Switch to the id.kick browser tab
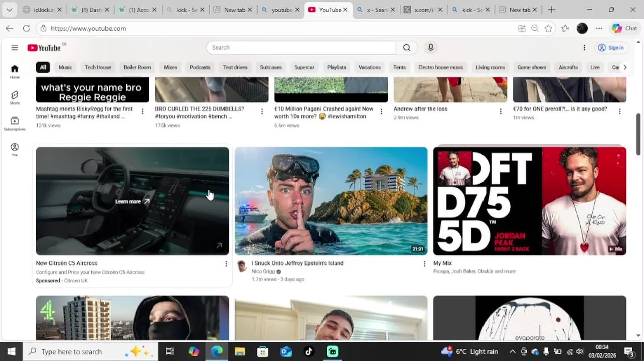Image resolution: width=644 pixels, height=361 pixels. (42, 10)
